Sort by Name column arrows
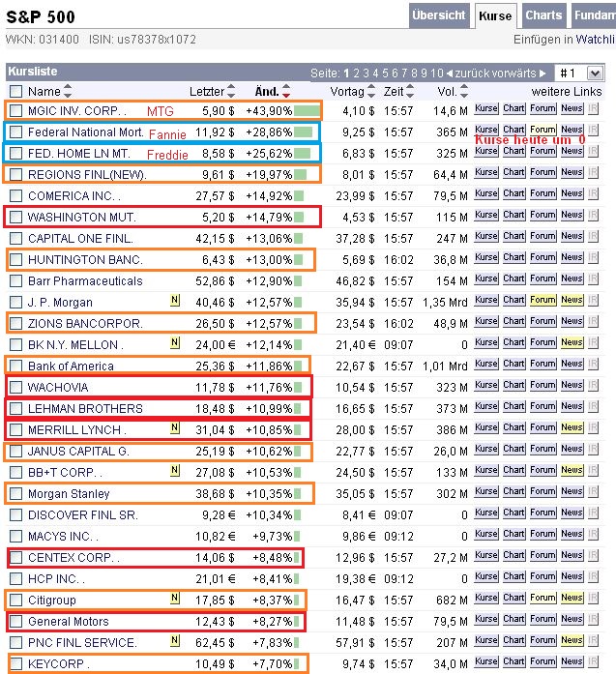This screenshot has height=674, width=616. click(68, 91)
